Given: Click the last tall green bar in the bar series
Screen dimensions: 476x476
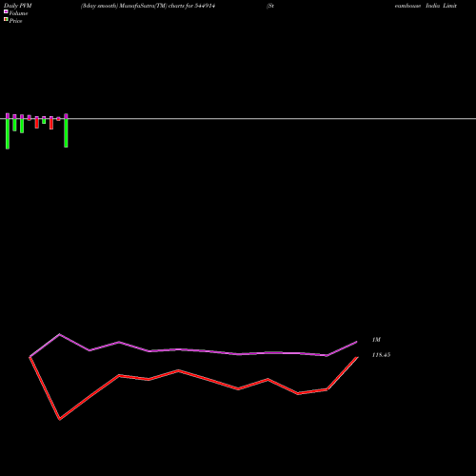Looking at the screenshot, I should (66, 132).
